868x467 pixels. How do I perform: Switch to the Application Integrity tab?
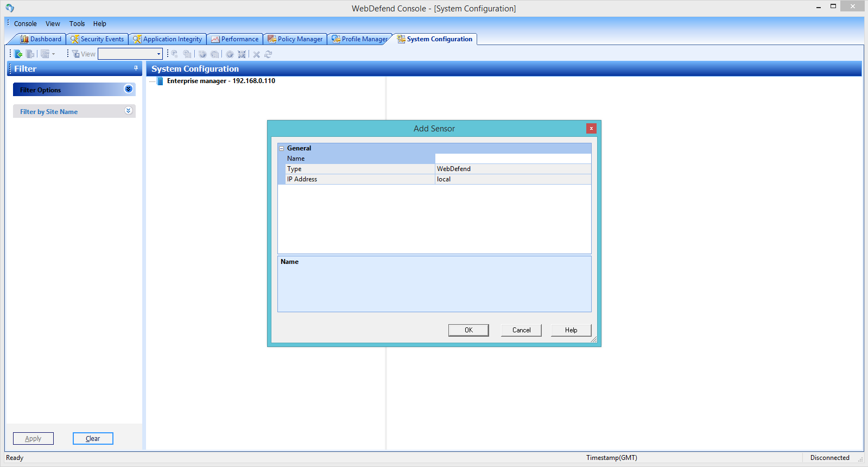(x=168, y=39)
